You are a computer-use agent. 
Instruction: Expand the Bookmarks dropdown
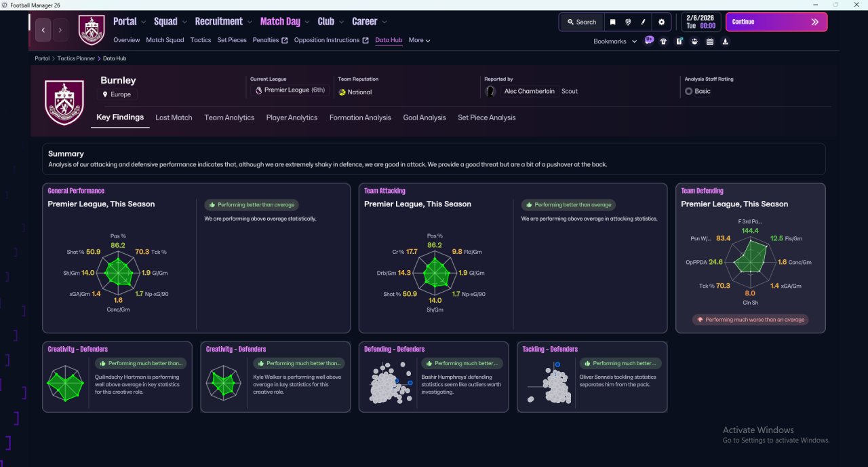tap(615, 41)
